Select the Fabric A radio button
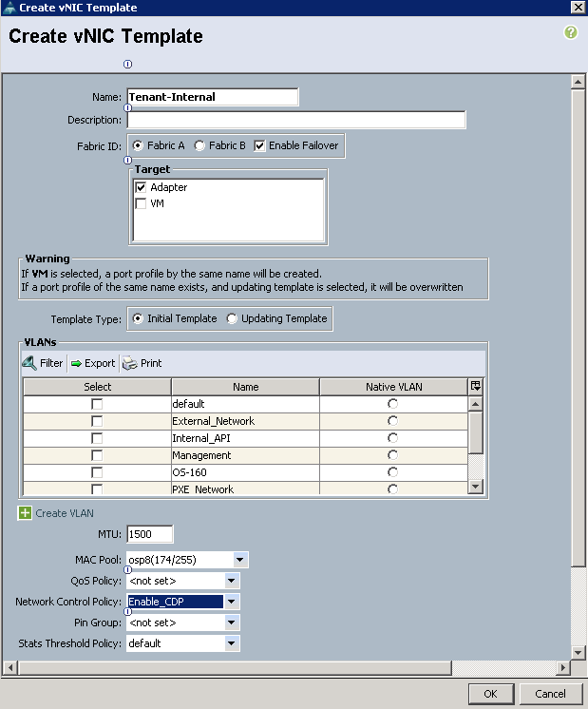Image resolution: width=588 pixels, height=709 pixels. (x=138, y=145)
